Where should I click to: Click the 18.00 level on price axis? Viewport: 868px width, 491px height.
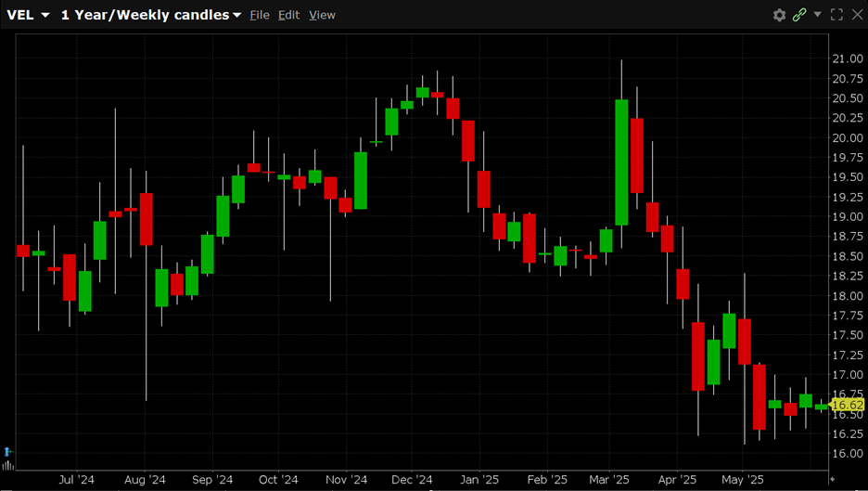click(x=849, y=296)
